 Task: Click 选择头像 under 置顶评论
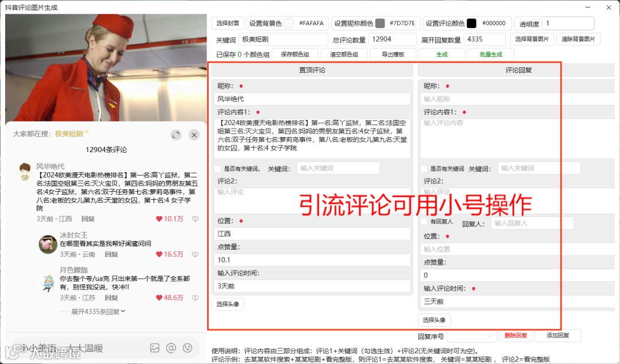[228, 304]
